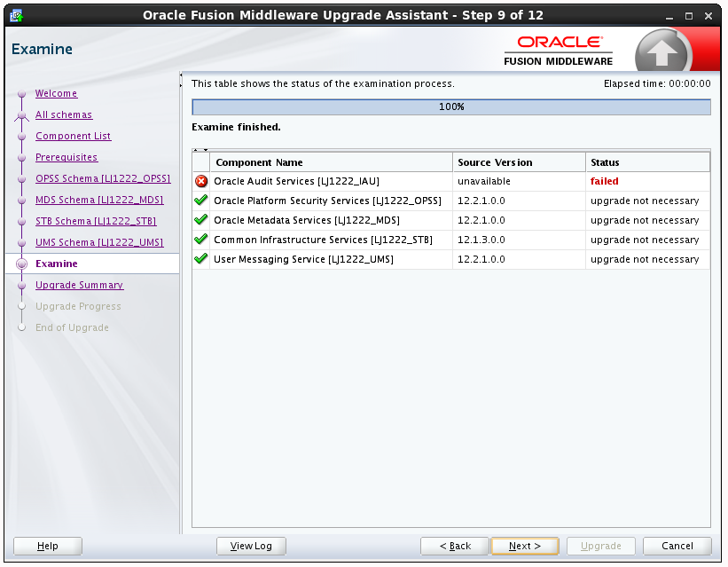Select the current Examine step
This screenshot has height=567, width=728.
[x=56, y=264]
